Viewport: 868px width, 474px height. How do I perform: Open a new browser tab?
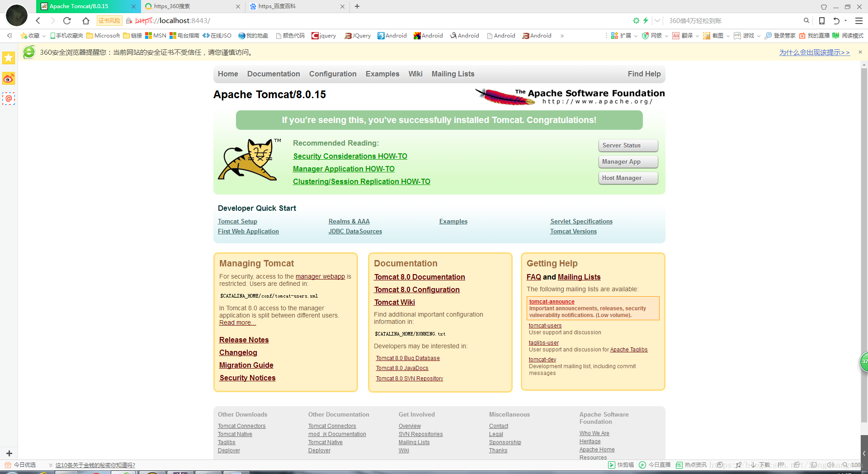pos(357,6)
